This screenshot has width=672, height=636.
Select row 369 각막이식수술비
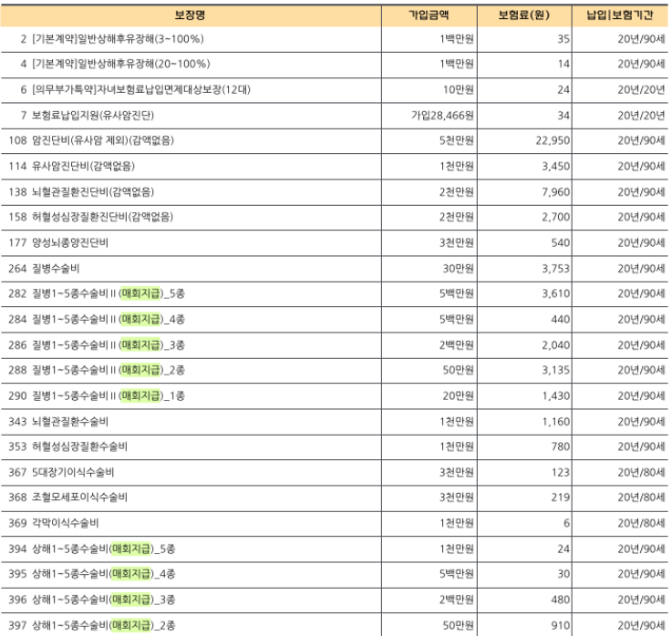335,523
